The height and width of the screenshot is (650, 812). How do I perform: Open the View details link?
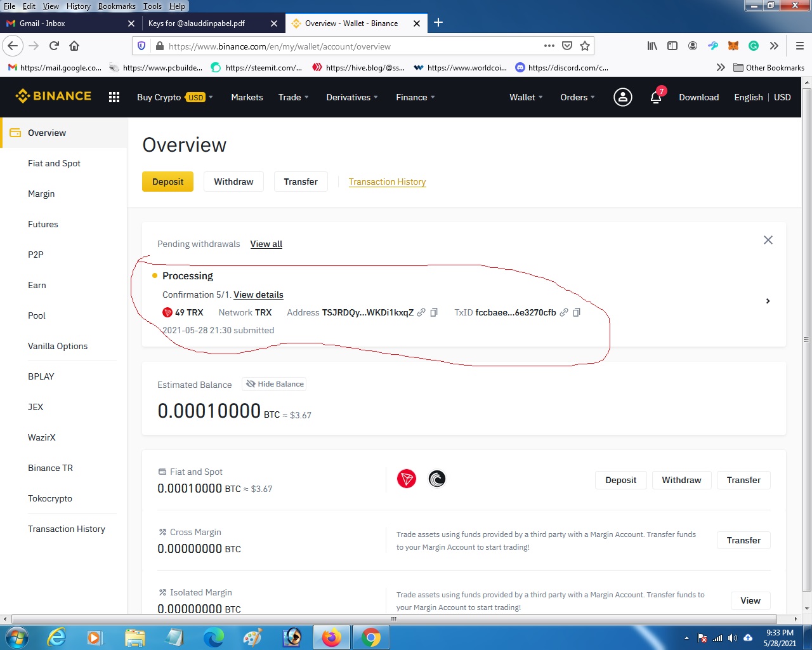coord(258,295)
